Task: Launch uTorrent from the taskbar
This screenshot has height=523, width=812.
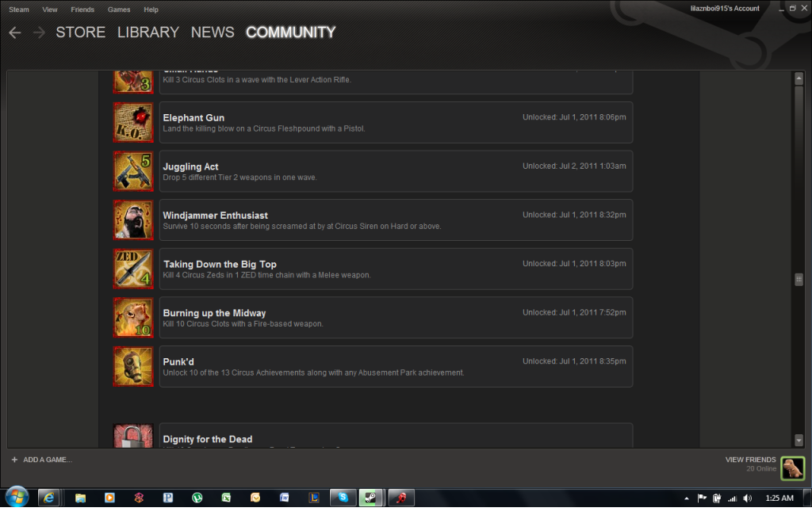Action: click(197, 498)
